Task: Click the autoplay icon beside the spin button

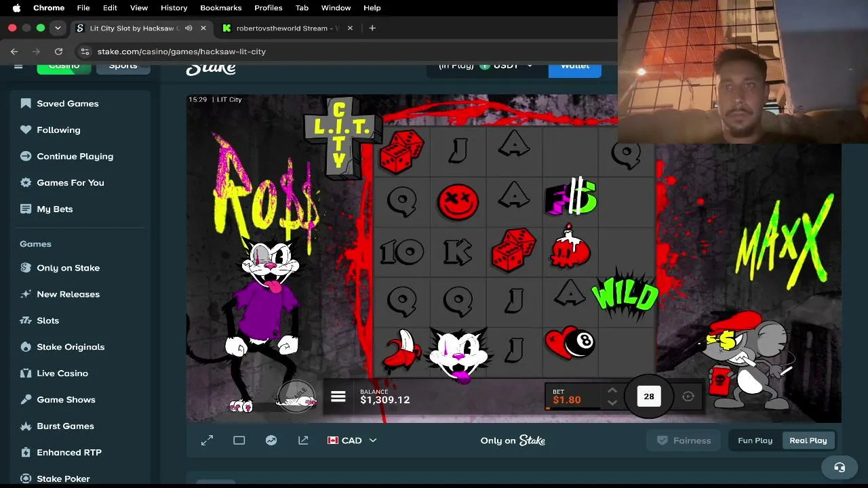Action: 688,397
